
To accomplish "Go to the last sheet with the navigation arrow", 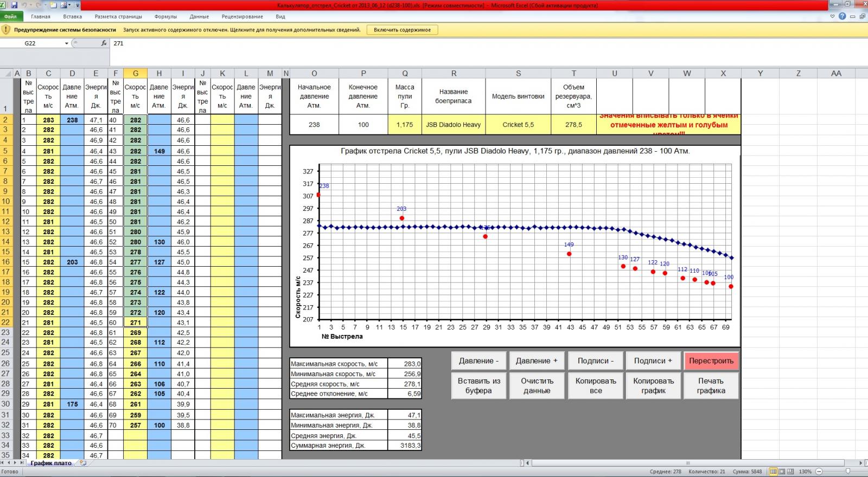I will (x=22, y=463).
